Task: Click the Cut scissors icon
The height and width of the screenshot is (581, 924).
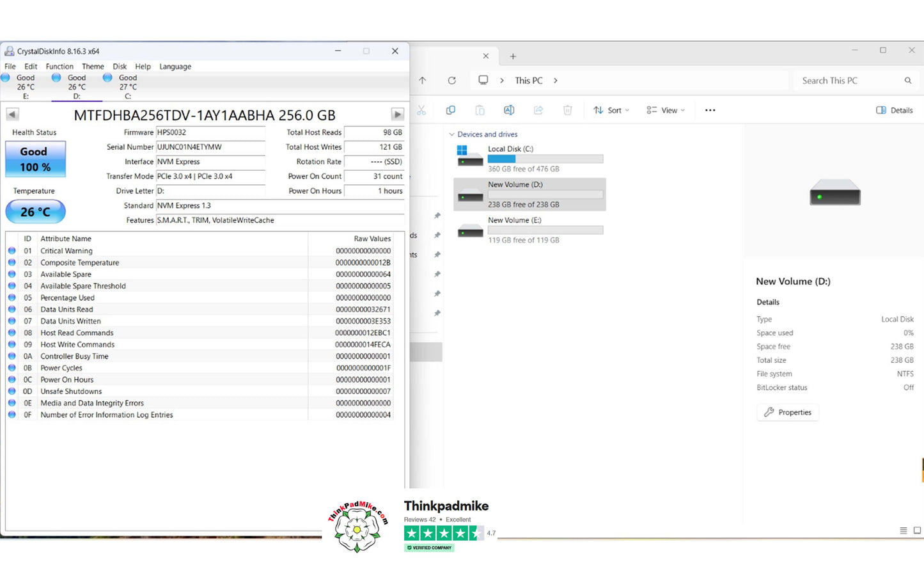Action: [421, 110]
